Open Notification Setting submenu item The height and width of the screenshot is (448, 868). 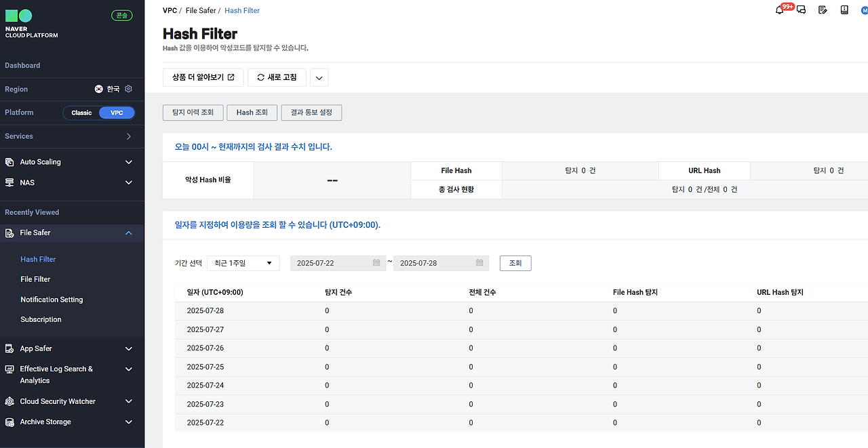[52, 300]
